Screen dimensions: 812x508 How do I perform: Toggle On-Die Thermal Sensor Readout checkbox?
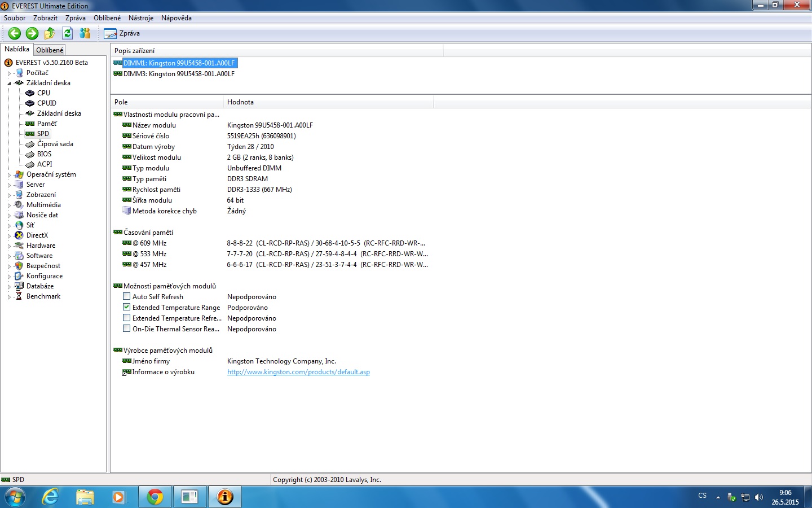click(126, 329)
